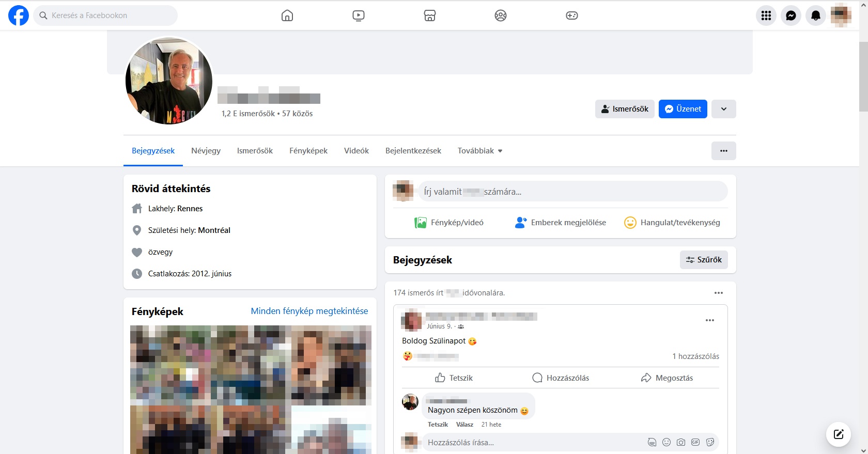Expand the Továbbiak dropdown tab
This screenshot has width=868, height=454.
point(480,151)
